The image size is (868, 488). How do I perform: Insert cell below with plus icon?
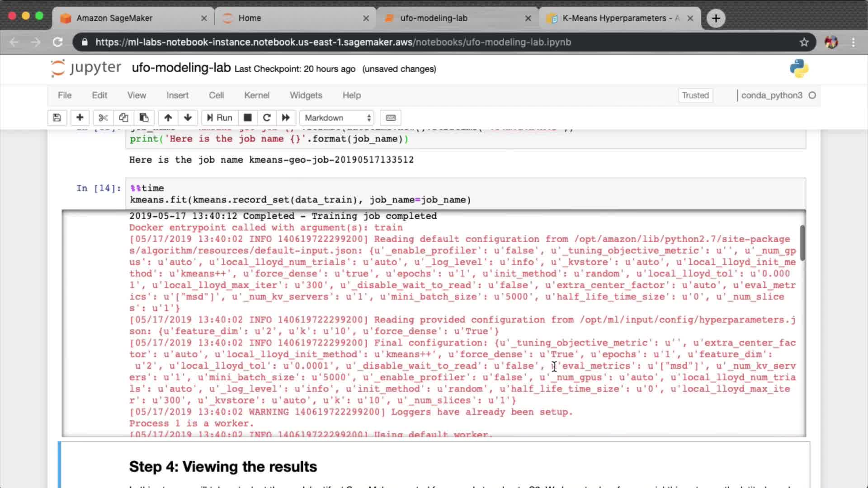[x=80, y=118]
